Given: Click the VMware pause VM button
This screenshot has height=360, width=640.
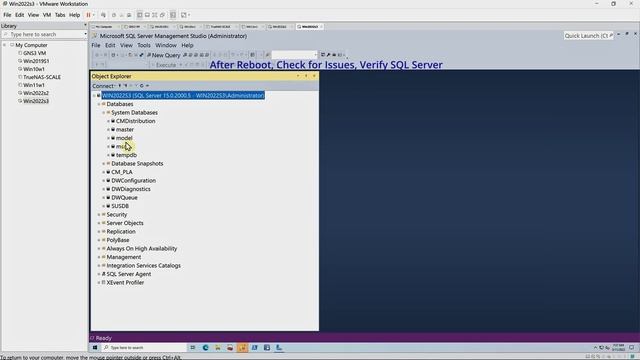Looking at the screenshot, I should coord(88,15).
